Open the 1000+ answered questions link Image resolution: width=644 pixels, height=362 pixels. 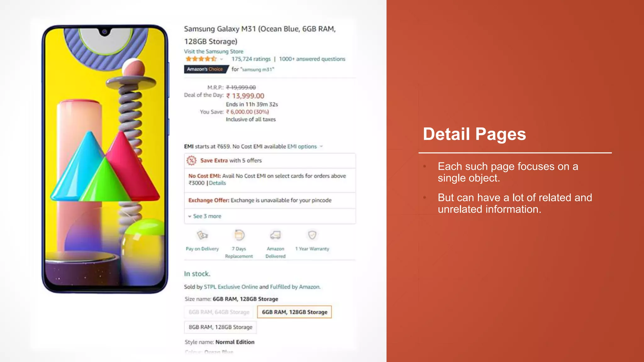312,59
